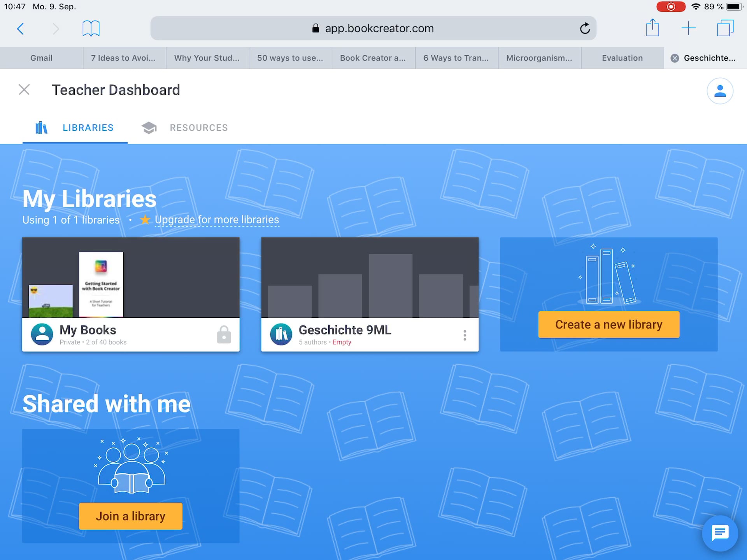Open the Safari share sheet icon
The width and height of the screenshot is (747, 560).
(652, 28)
